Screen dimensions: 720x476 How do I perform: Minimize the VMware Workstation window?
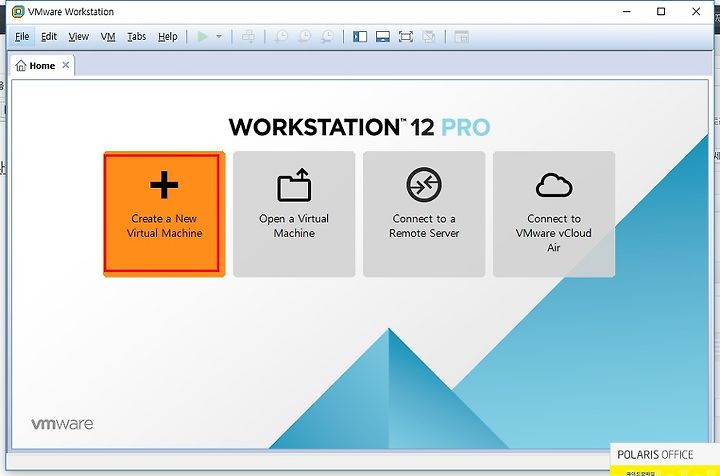coord(627,11)
